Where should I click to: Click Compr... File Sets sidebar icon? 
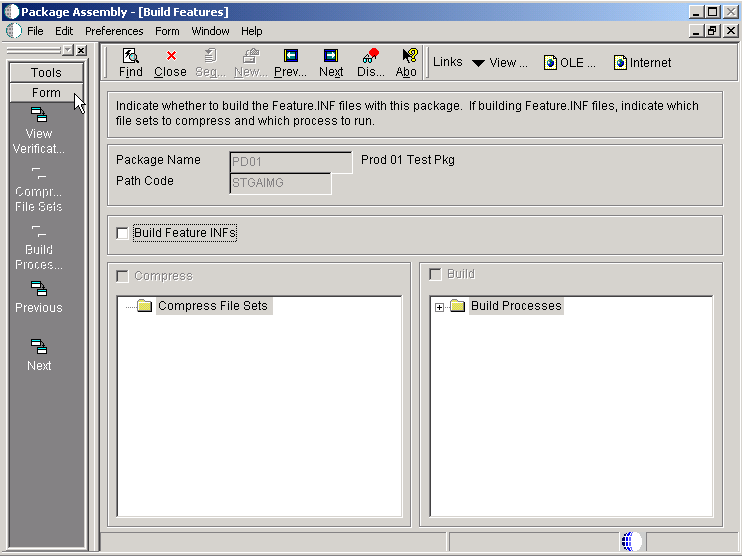[39, 173]
